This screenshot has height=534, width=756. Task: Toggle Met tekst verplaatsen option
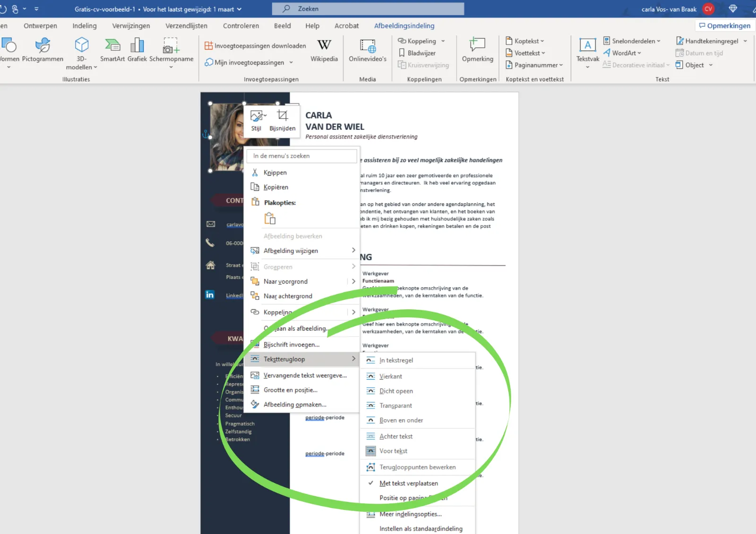pyautogui.click(x=408, y=483)
